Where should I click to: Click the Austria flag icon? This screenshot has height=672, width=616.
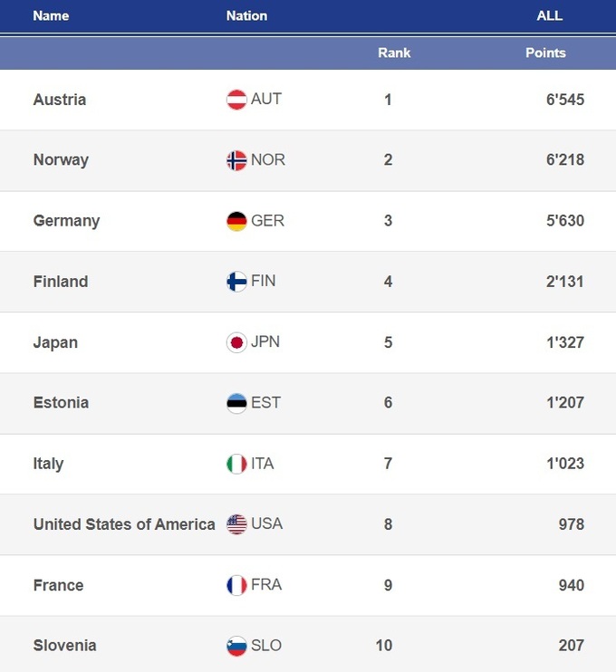(x=236, y=100)
